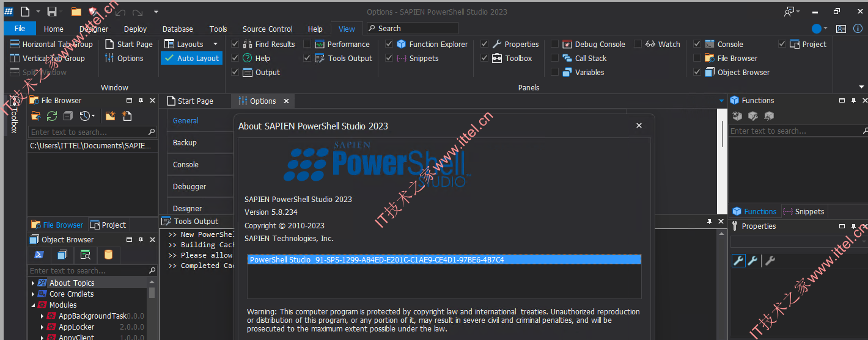Open the File menu tab

(x=20, y=29)
